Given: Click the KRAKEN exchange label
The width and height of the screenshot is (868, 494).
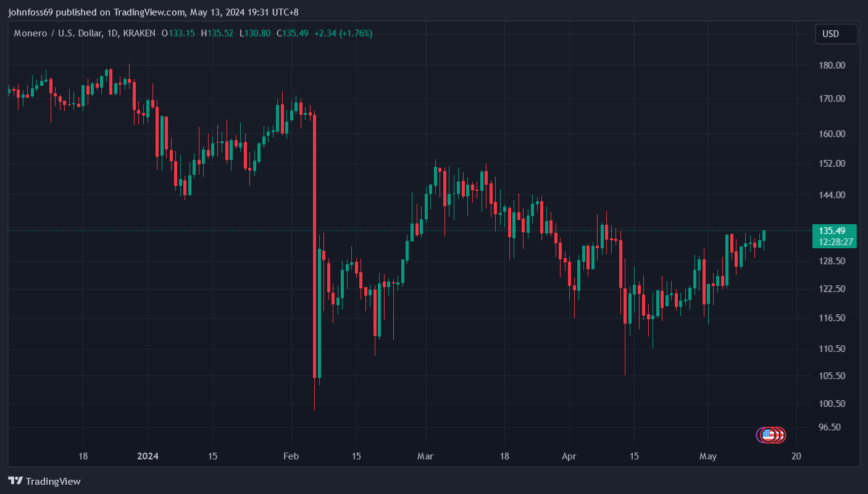Looking at the screenshot, I should [139, 33].
